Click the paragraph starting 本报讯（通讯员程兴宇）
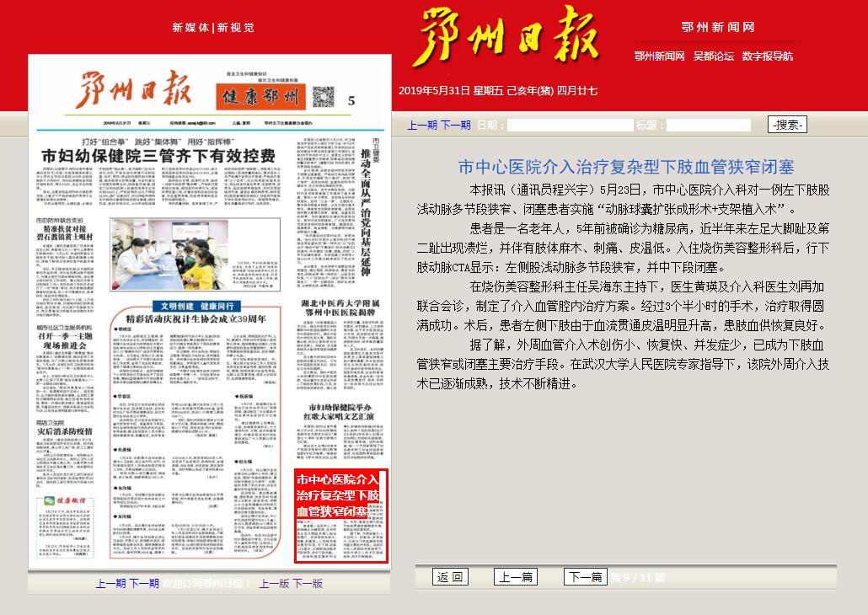Screen dimensions: 868x615 [x=623, y=200]
